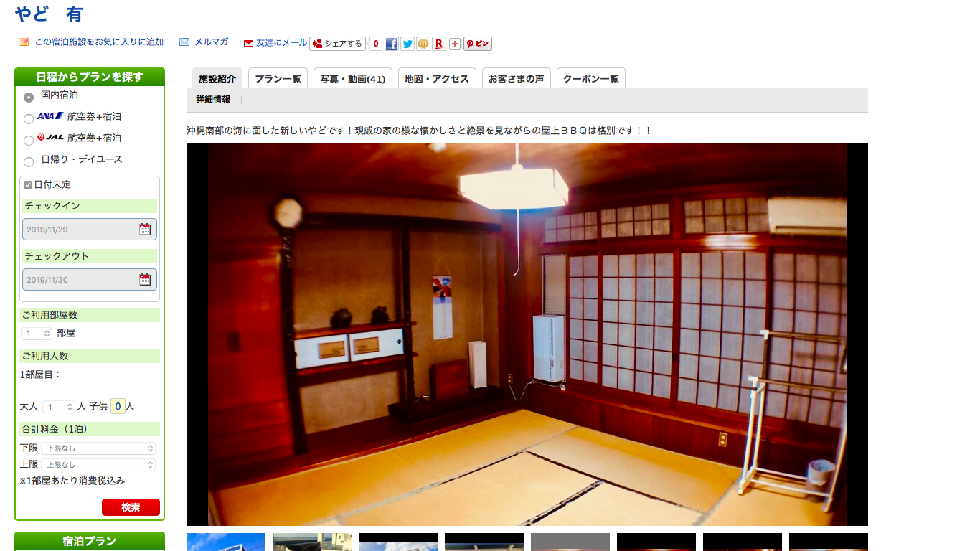Image resolution: width=980 pixels, height=551 pixels.
Task: Expand the 上限 maximum price dropdown
Action: 98,465
